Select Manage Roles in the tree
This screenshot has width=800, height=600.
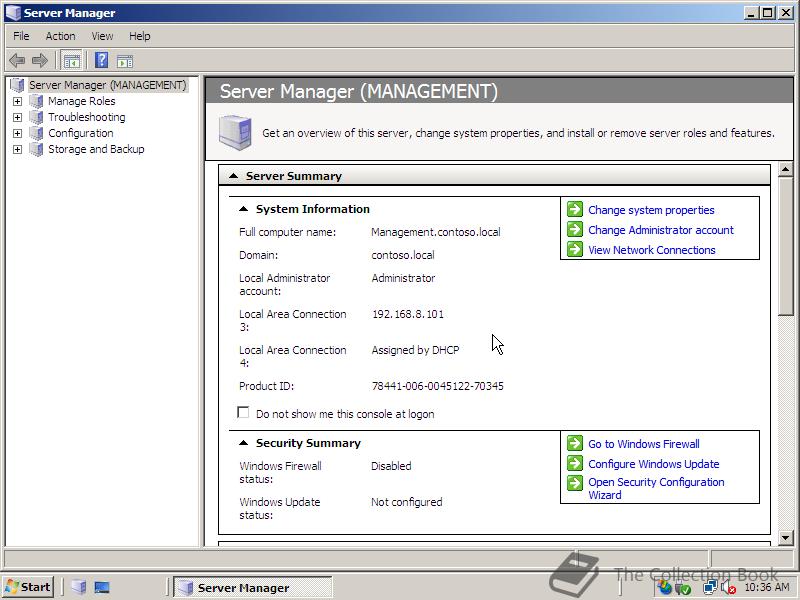pos(82,101)
